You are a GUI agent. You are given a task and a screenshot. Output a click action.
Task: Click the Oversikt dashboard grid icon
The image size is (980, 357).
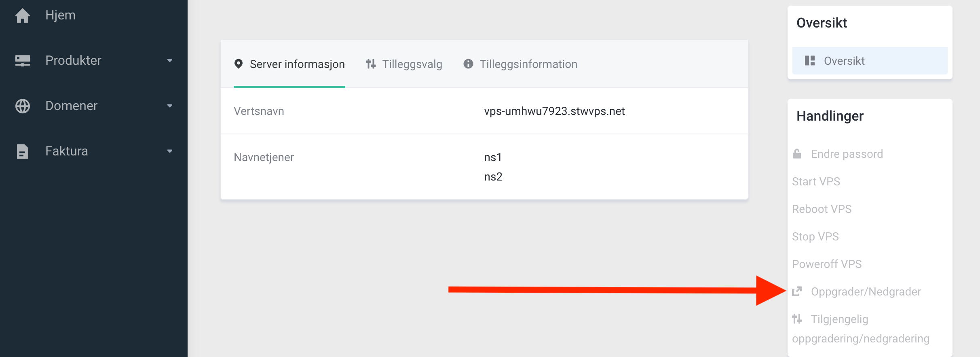pyautogui.click(x=810, y=61)
